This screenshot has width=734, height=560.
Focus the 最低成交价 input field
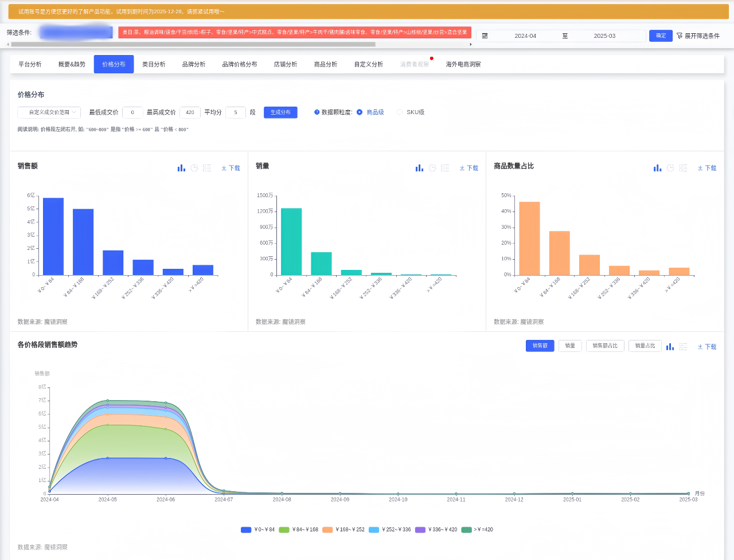click(x=132, y=112)
